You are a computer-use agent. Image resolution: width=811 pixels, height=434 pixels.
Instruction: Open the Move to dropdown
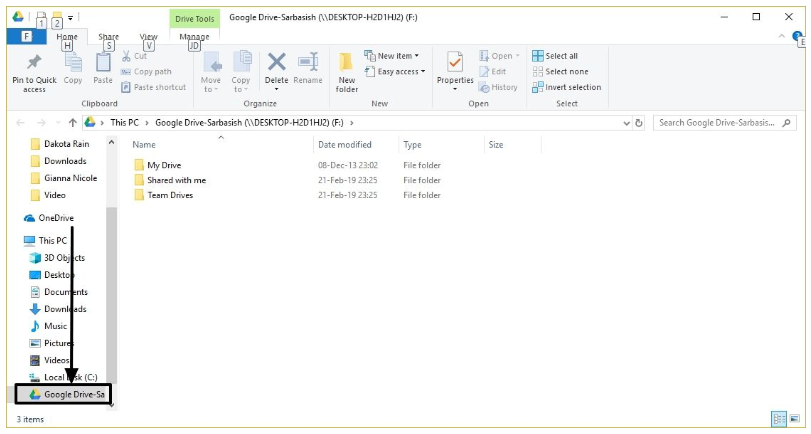pos(211,72)
